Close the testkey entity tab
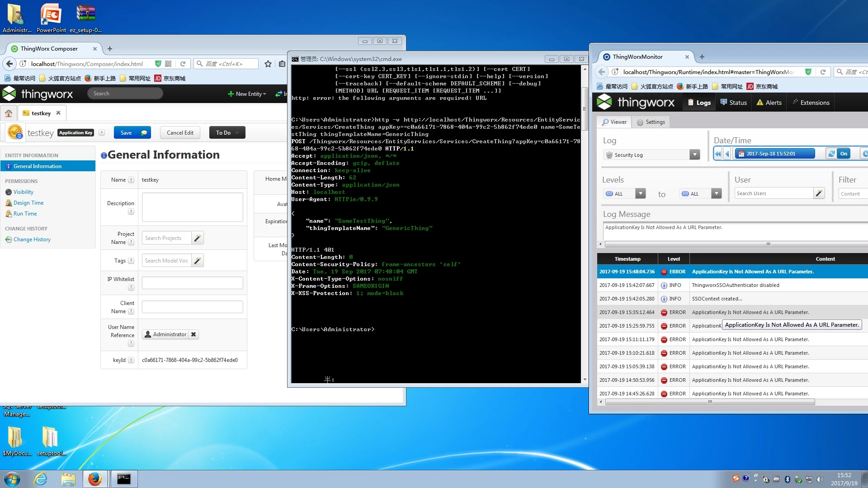The image size is (868, 488). point(58,113)
